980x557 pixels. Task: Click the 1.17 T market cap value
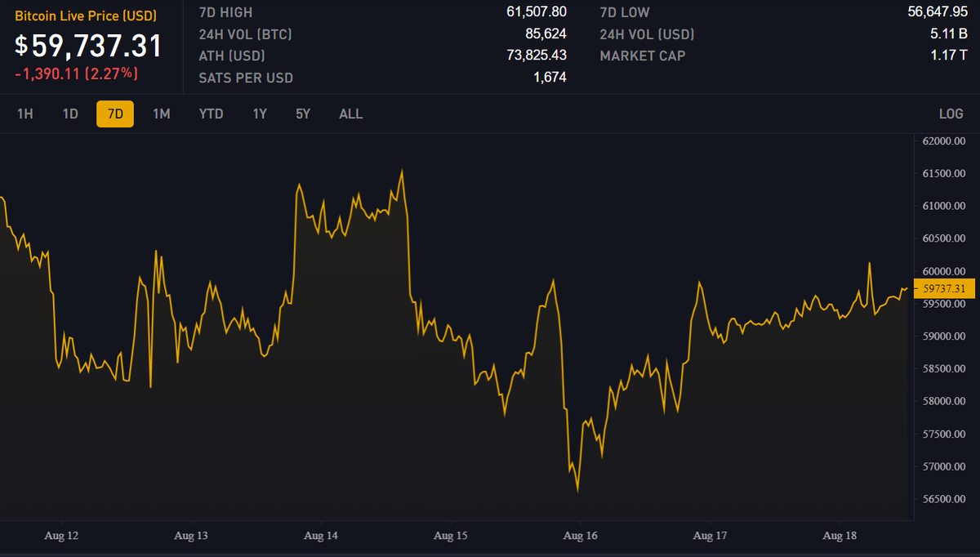click(x=948, y=56)
